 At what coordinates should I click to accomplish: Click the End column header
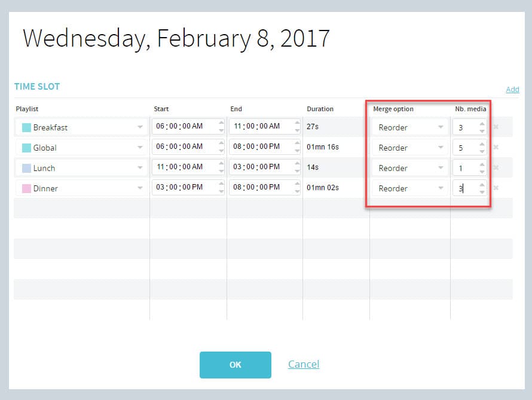[236, 109]
